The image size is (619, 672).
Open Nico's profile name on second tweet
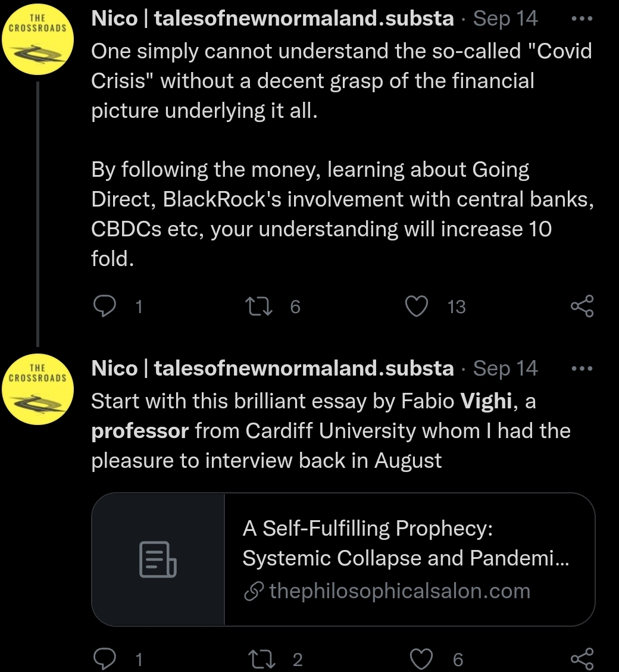tap(272, 369)
